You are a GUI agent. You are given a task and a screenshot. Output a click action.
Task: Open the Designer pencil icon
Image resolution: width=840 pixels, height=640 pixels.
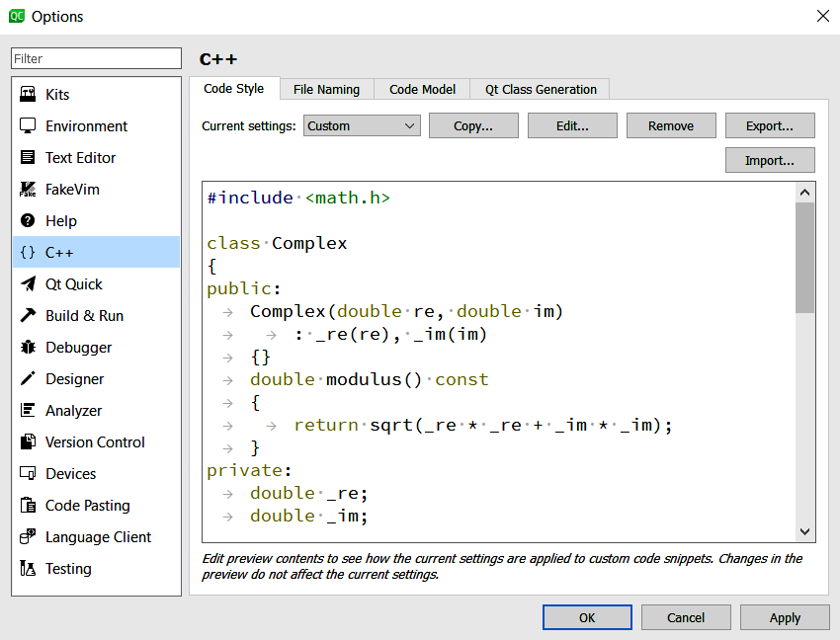[x=28, y=379]
